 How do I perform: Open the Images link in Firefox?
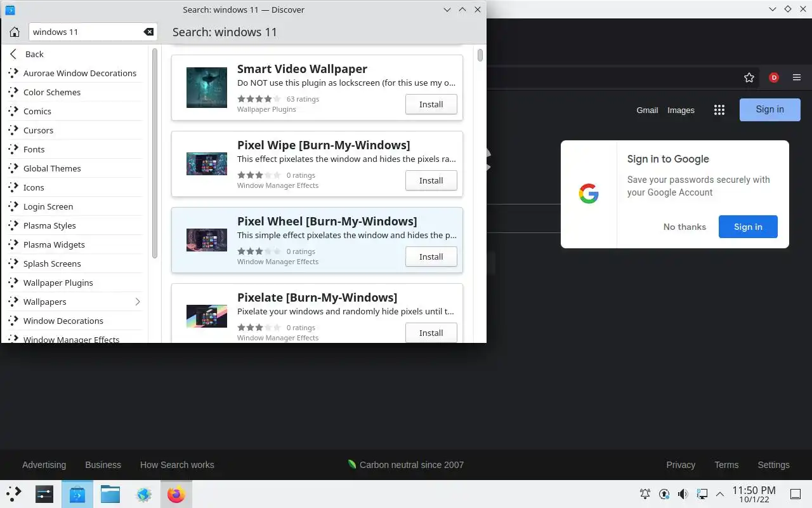coord(681,110)
